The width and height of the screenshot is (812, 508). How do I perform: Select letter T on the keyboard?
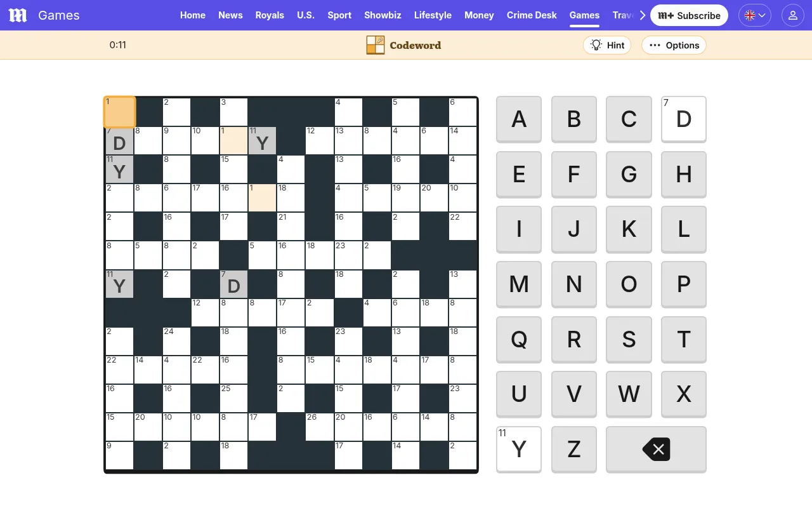[684, 340]
